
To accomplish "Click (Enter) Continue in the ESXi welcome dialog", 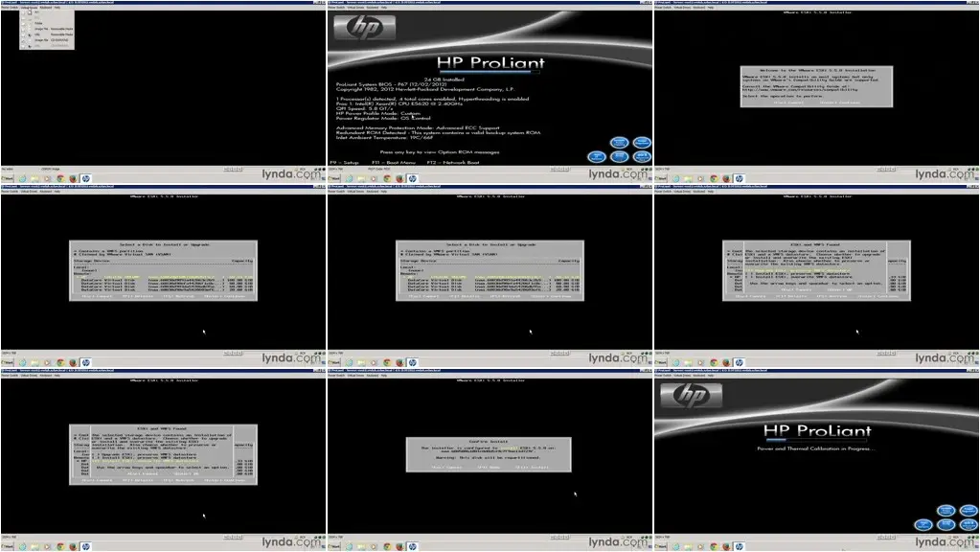I will point(841,103).
